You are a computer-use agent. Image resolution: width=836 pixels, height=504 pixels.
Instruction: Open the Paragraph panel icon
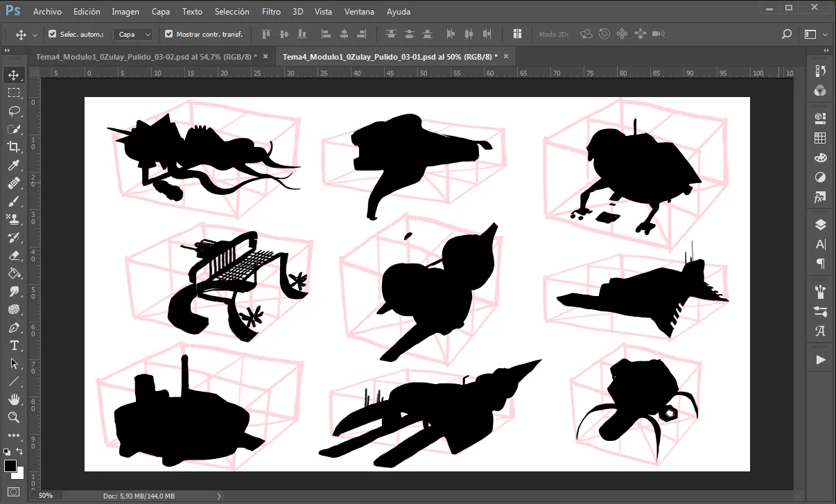pyautogui.click(x=821, y=264)
